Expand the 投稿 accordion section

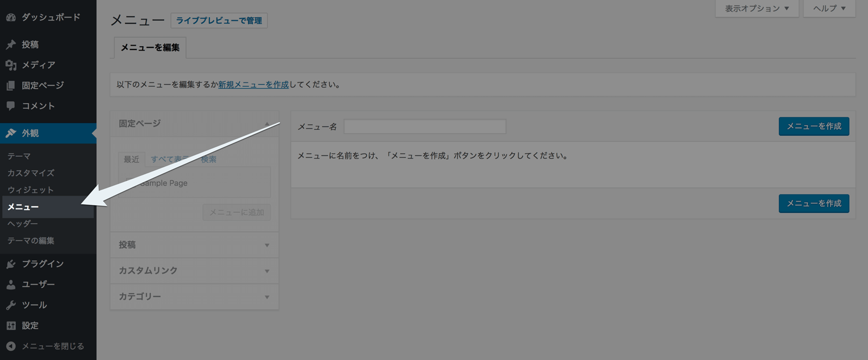[x=194, y=245]
